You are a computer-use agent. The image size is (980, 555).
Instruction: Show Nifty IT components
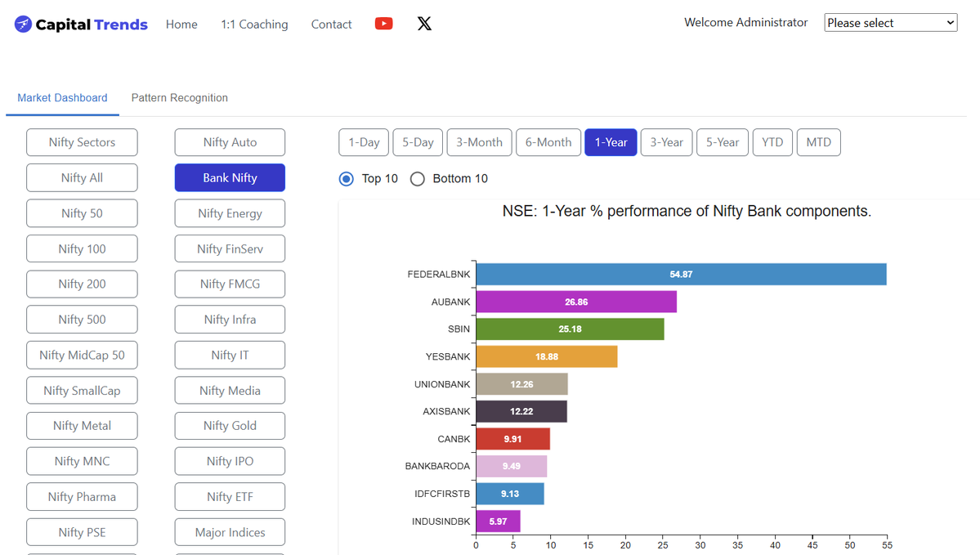point(230,355)
